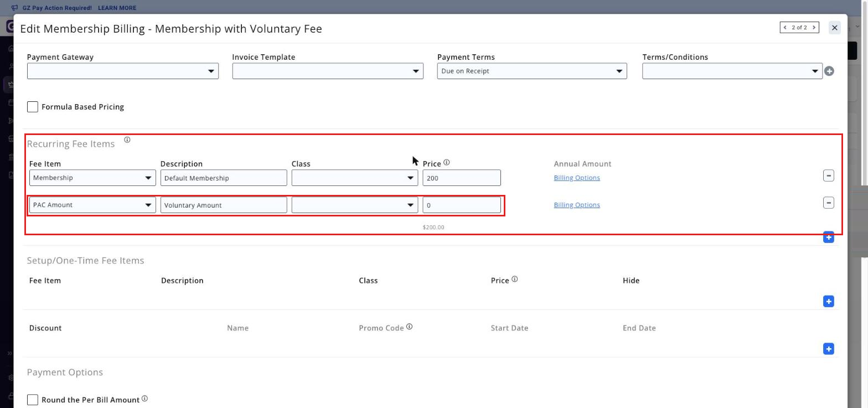Add a new recurring fee item with plus
This screenshot has width=868, height=408.
point(829,237)
